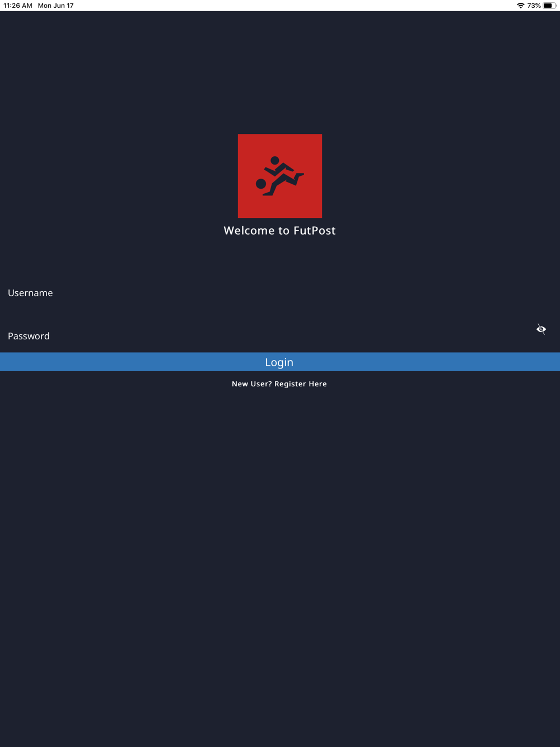Toggle password visibility eye icon

[x=541, y=329]
